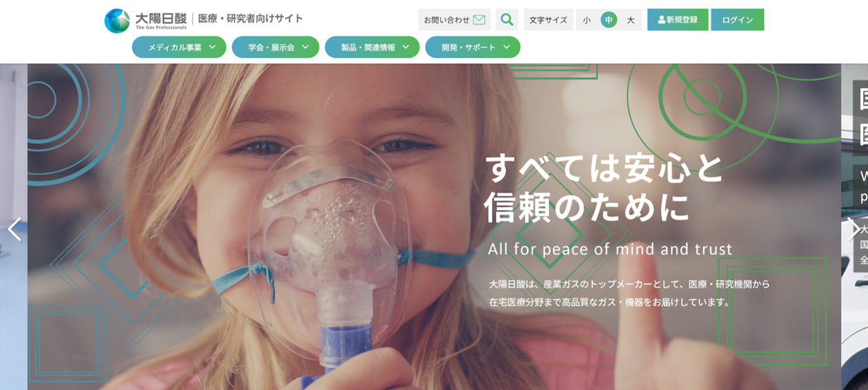Click the envelope icon beside お問い合わせ
Viewport: 868px width, 390px height.
(x=479, y=20)
